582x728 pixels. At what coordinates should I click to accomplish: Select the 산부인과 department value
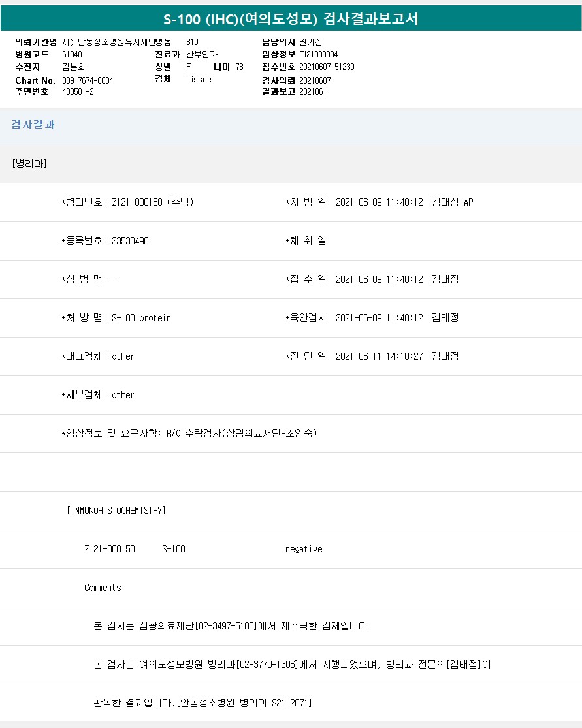[x=202, y=54]
